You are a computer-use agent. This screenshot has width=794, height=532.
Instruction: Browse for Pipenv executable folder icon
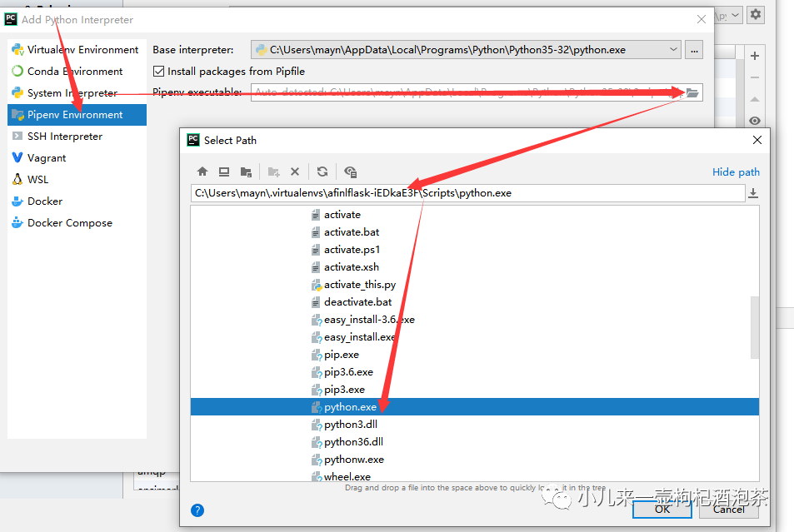pyautogui.click(x=692, y=92)
